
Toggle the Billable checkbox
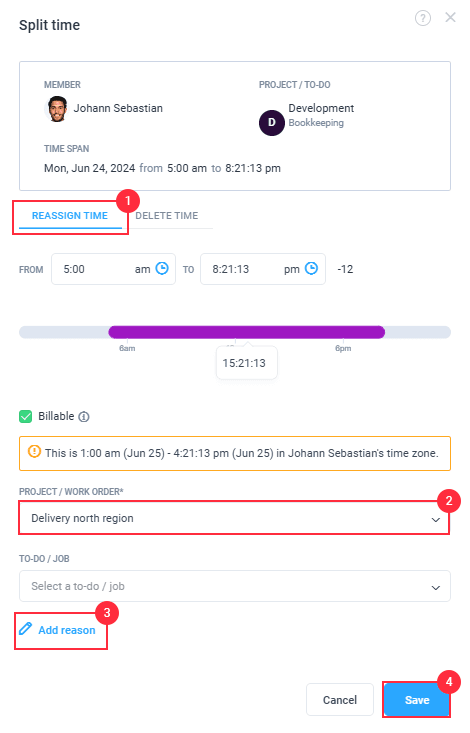click(x=25, y=417)
